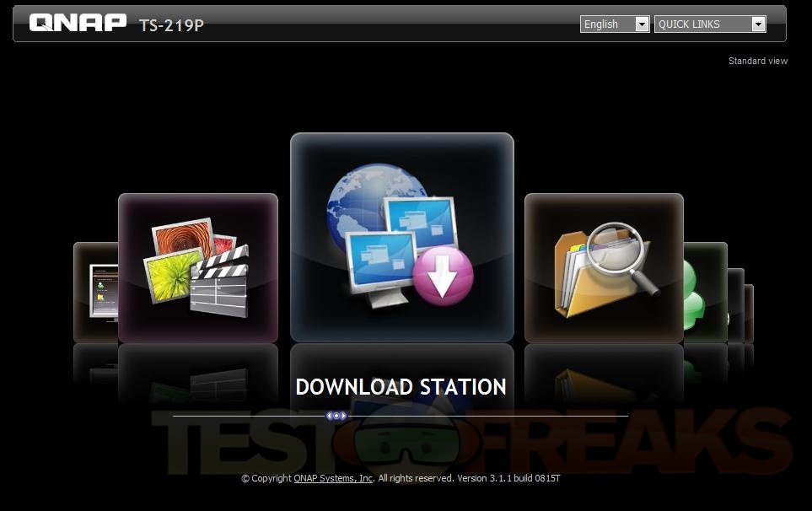Click the QUICK LINKS dropdown arrow button
The image size is (812, 511).
point(758,24)
